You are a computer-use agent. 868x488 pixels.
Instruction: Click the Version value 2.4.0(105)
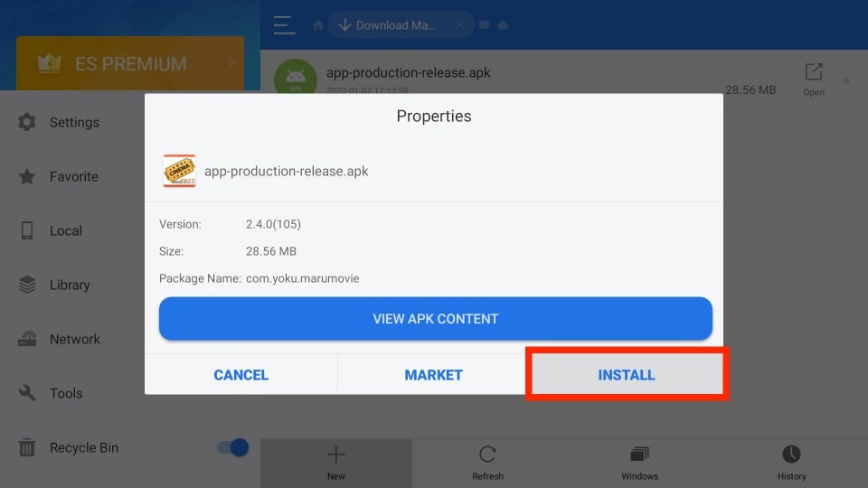[x=273, y=224]
